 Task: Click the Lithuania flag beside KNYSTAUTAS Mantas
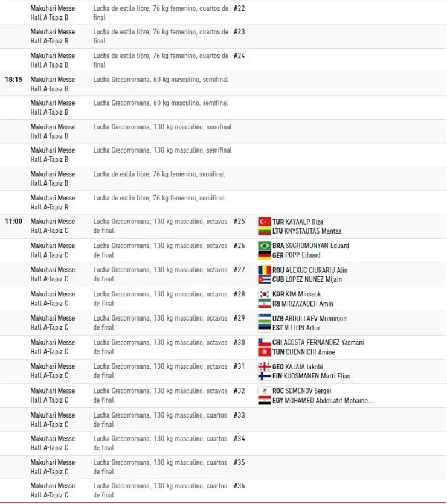pos(264,231)
